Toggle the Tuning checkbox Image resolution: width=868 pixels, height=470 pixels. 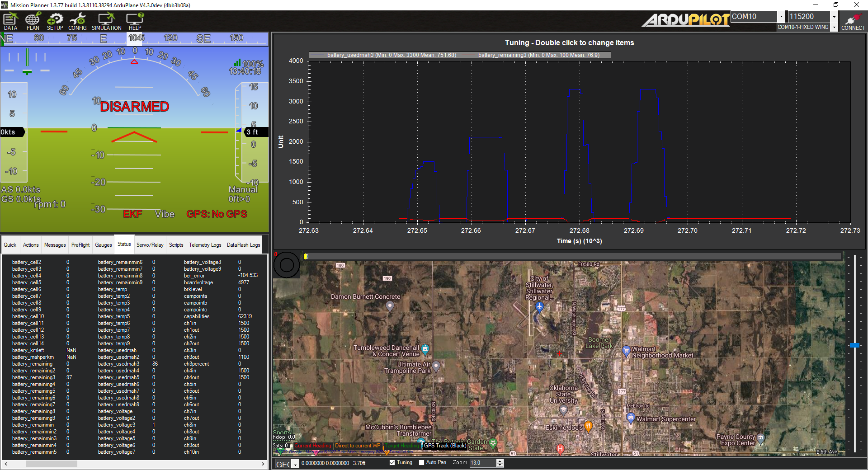(x=392, y=463)
